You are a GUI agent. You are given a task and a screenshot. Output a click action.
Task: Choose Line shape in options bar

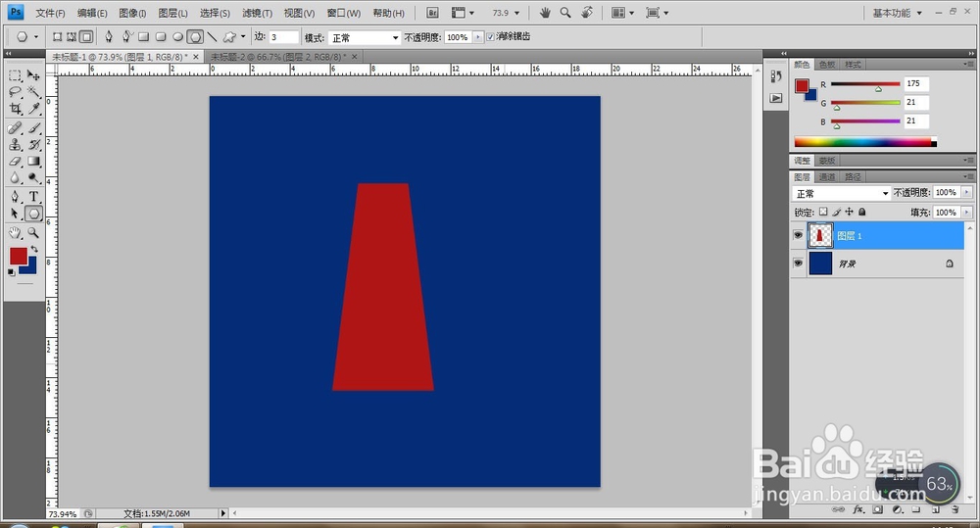(213, 37)
